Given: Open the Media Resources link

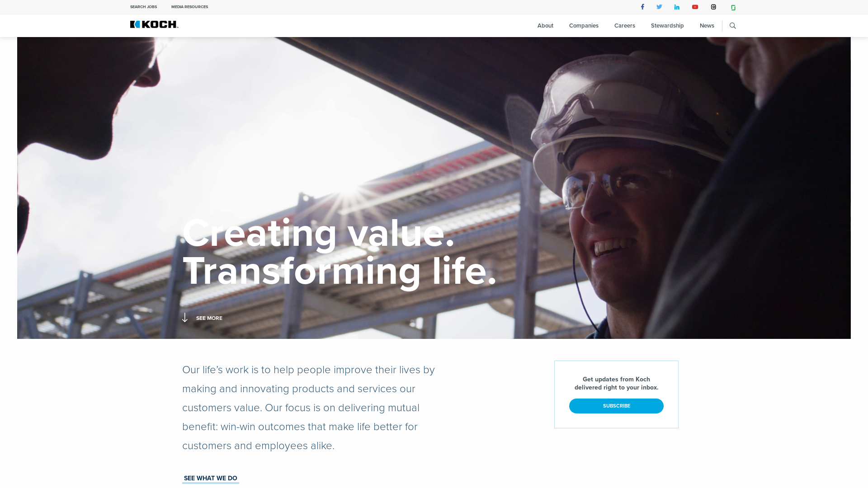Looking at the screenshot, I should point(189,7).
